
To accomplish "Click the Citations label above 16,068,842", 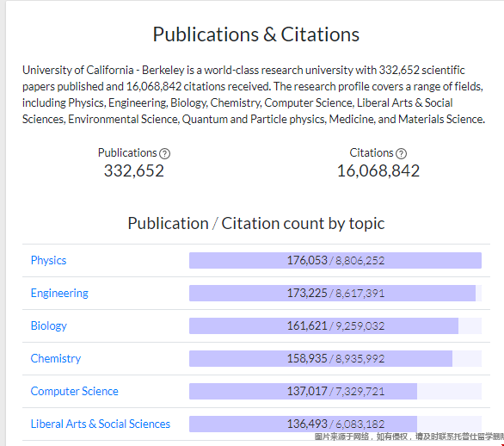I will point(372,152).
